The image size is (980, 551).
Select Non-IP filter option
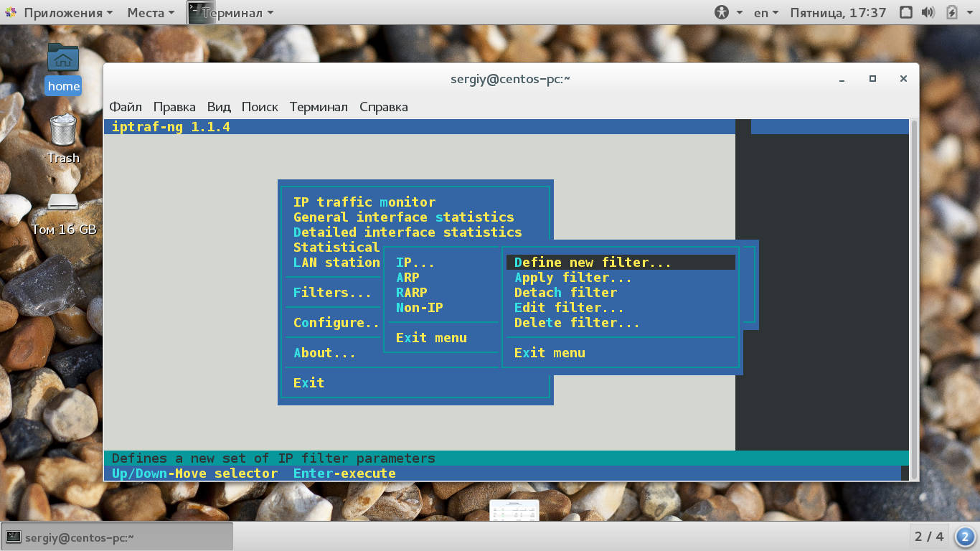[420, 308]
